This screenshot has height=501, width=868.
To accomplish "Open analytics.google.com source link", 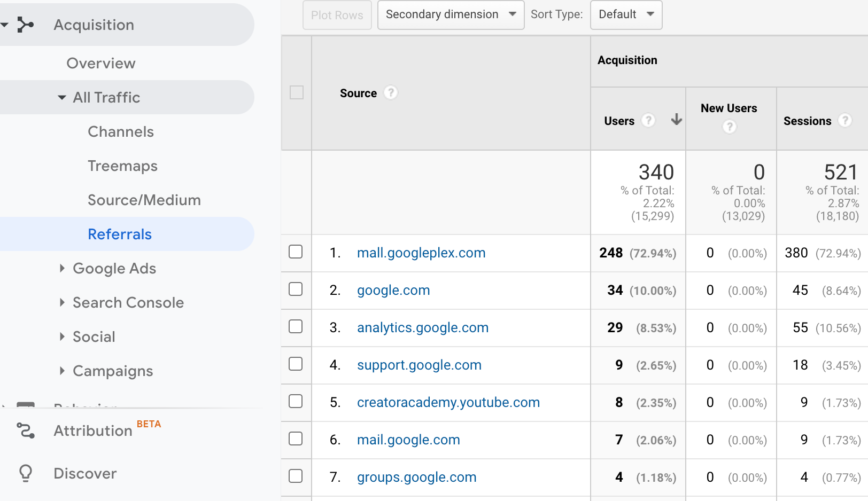I will (423, 327).
